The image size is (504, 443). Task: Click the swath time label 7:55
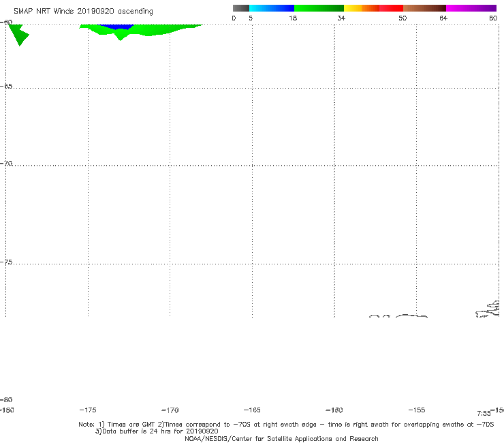484,414
